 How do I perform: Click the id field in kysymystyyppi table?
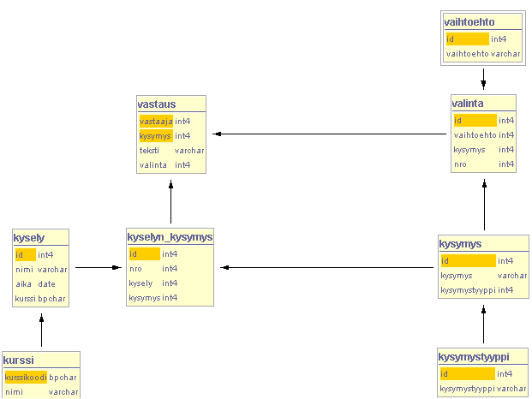click(x=467, y=374)
